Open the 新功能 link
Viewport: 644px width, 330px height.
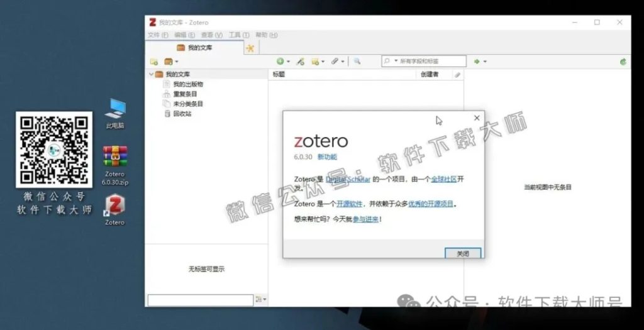[x=327, y=157]
